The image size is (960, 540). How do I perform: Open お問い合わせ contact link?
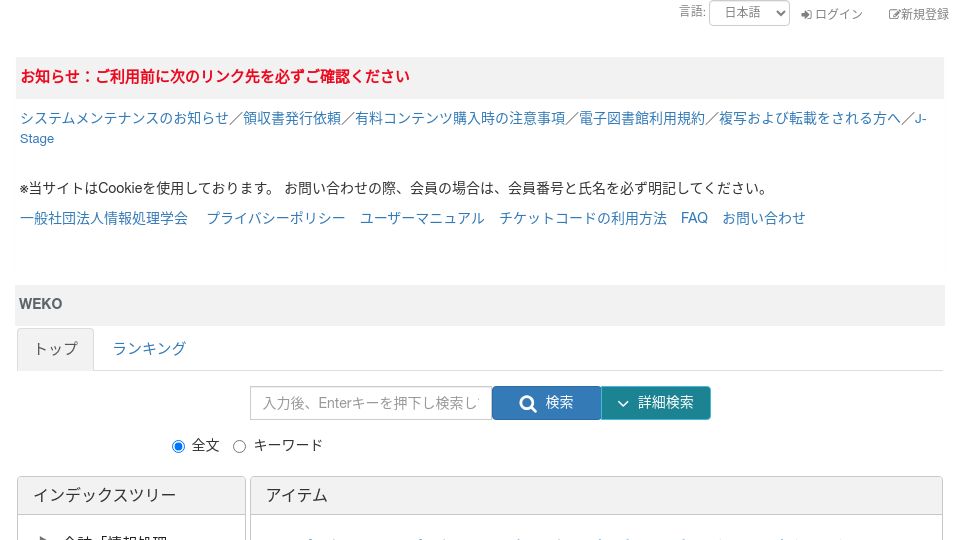[764, 218]
